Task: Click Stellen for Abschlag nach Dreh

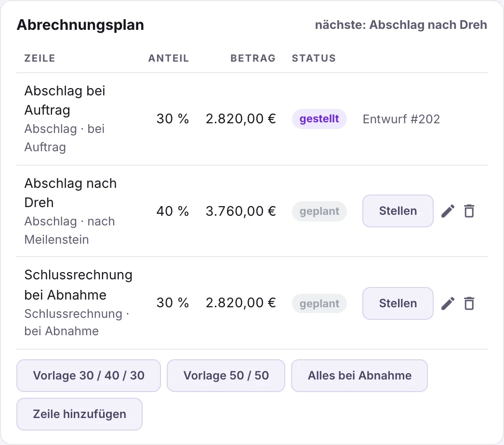Action: tap(398, 211)
